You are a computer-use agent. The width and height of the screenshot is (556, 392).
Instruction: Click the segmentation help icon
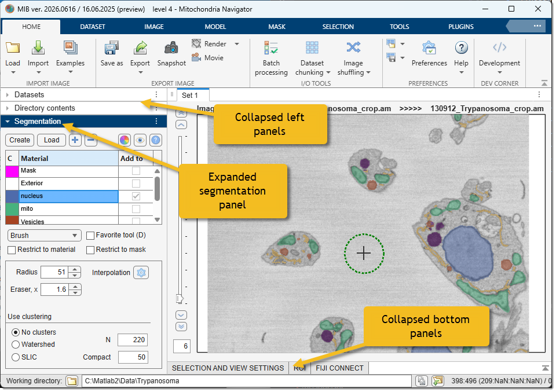pos(156,140)
